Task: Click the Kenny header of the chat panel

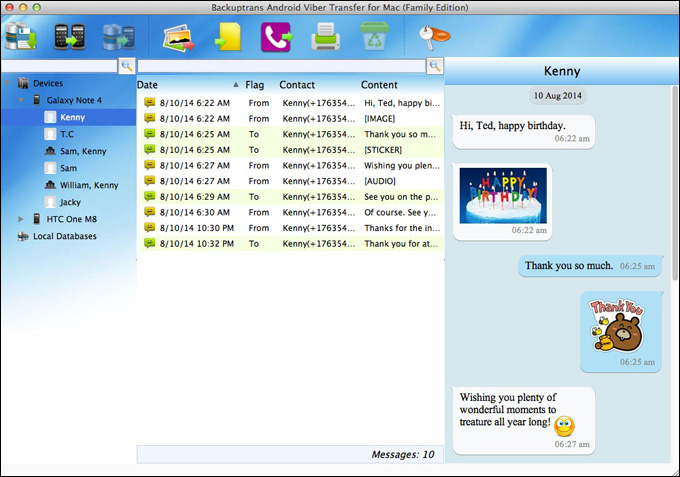Action: pyautogui.click(x=562, y=71)
